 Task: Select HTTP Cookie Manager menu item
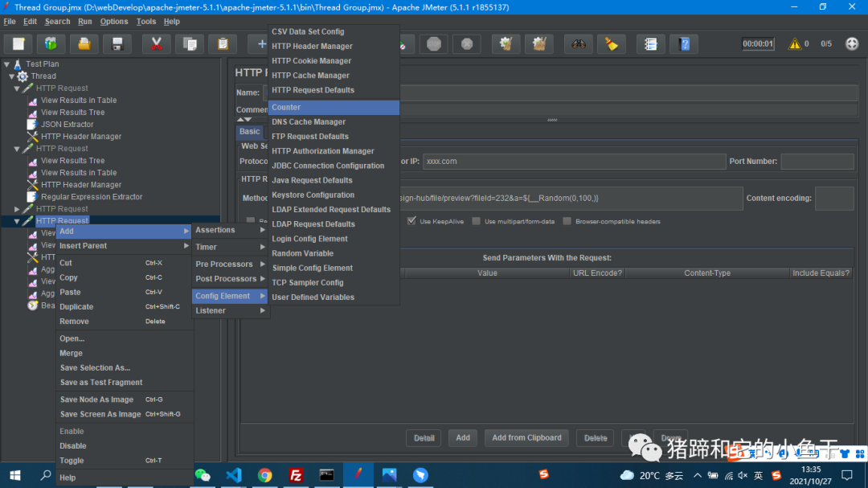coord(334,61)
